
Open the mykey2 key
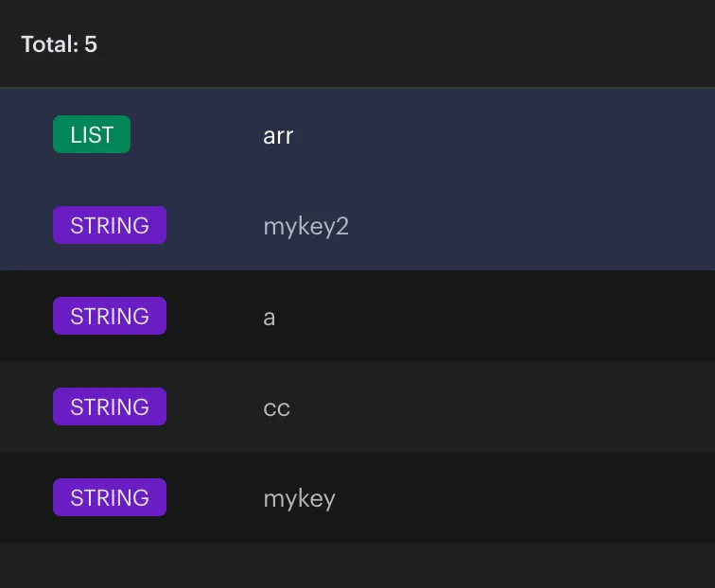pos(305,227)
